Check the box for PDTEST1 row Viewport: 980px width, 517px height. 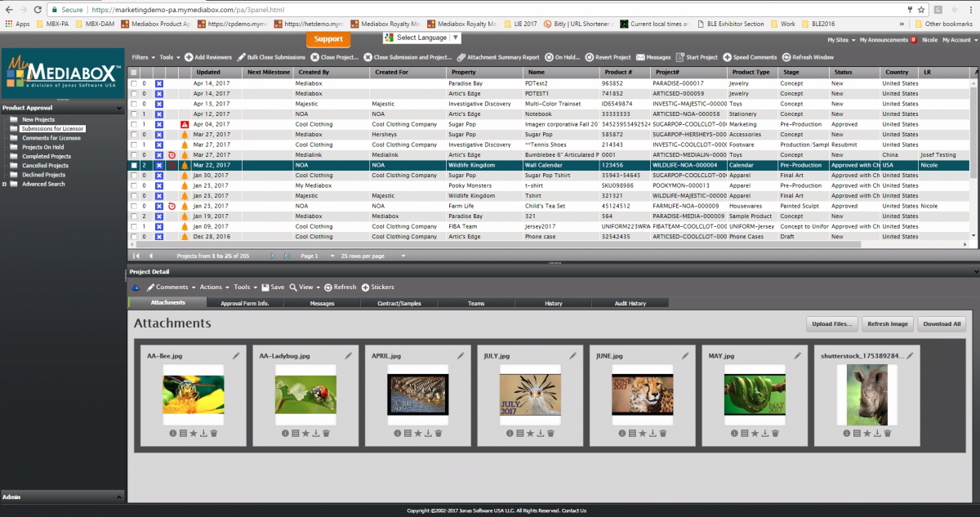click(134, 94)
